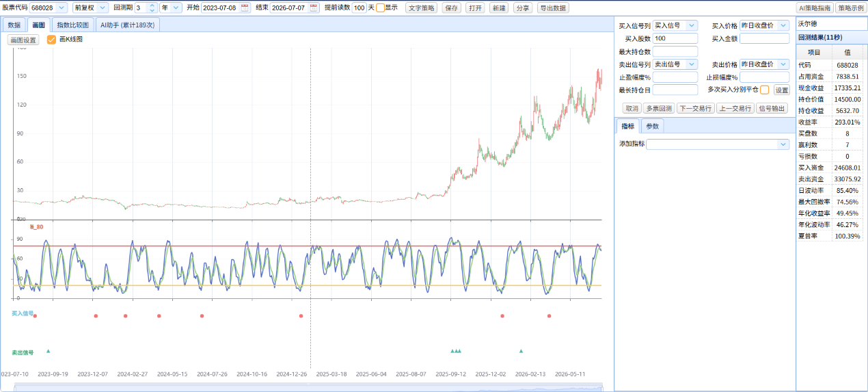Screen dimensions: 868x392
Task: Select the 收益率 value 293.01%
Action: 847,122
